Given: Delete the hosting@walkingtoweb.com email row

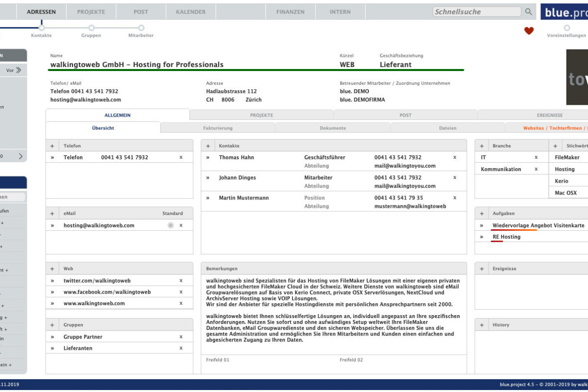Looking at the screenshot, I should click(x=181, y=225).
